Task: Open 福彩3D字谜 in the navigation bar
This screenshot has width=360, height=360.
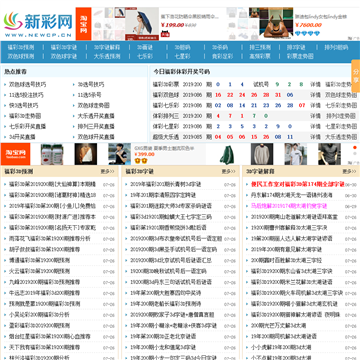Action: point(63,47)
